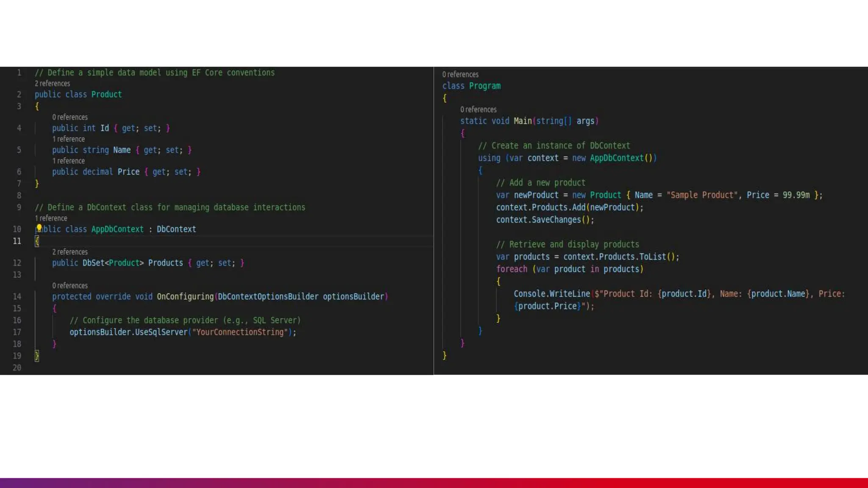Viewport: 868px width, 488px height.
Task: Click line number 2 in the gutter
Action: [19, 94]
